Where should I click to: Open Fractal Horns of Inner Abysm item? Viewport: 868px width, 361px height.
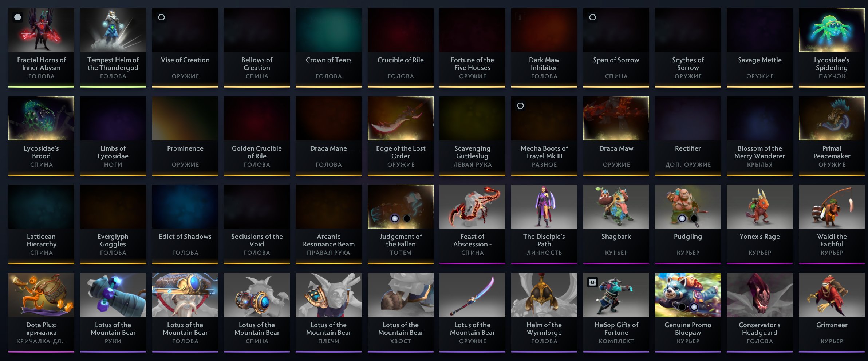coord(41,48)
